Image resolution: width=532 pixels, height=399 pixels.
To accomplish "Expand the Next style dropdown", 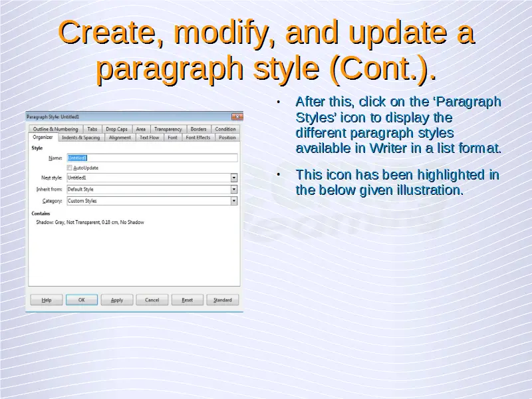I will tap(234, 178).
